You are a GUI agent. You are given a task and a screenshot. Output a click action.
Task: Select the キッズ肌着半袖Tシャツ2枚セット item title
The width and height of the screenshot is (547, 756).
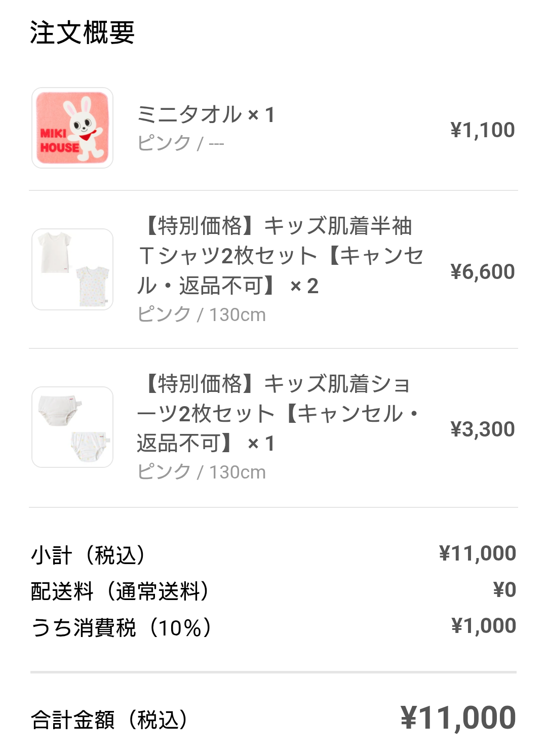pyautogui.click(x=280, y=256)
